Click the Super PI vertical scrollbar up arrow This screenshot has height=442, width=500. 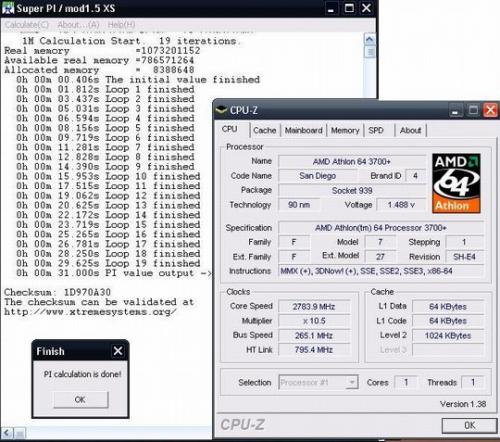coord(369,40)
